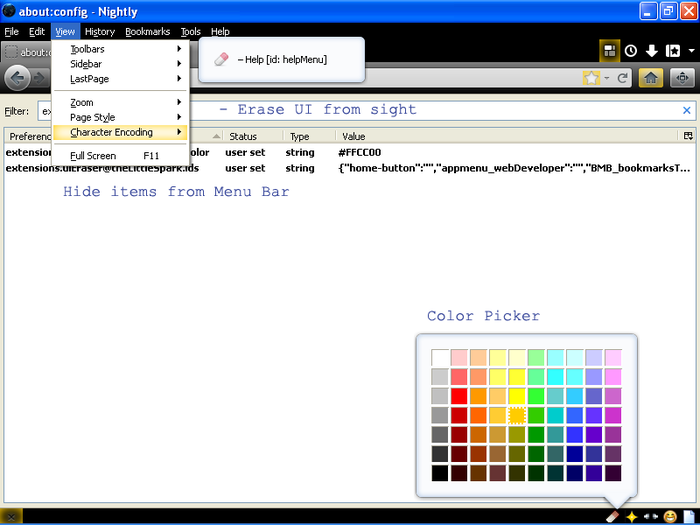
Task: Click the reload page icon in URL bar
Action: (622, 78)
